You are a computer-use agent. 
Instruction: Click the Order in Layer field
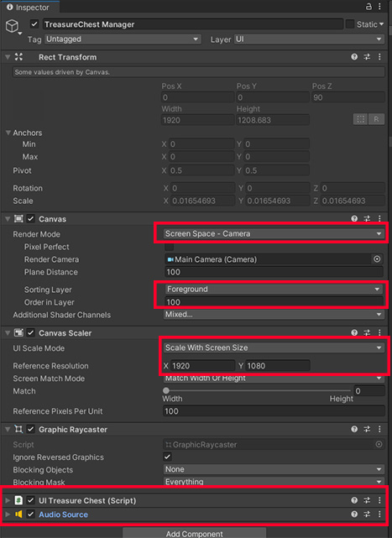274,302
